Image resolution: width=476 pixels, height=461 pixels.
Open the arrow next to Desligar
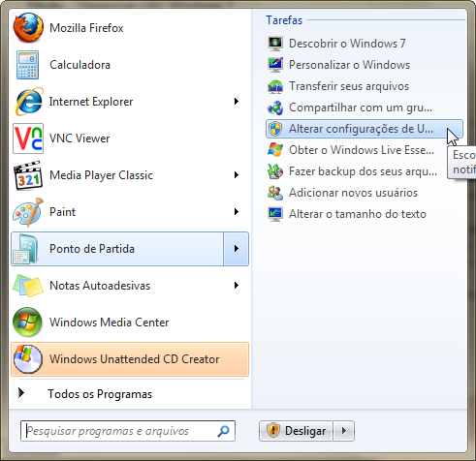344,431
